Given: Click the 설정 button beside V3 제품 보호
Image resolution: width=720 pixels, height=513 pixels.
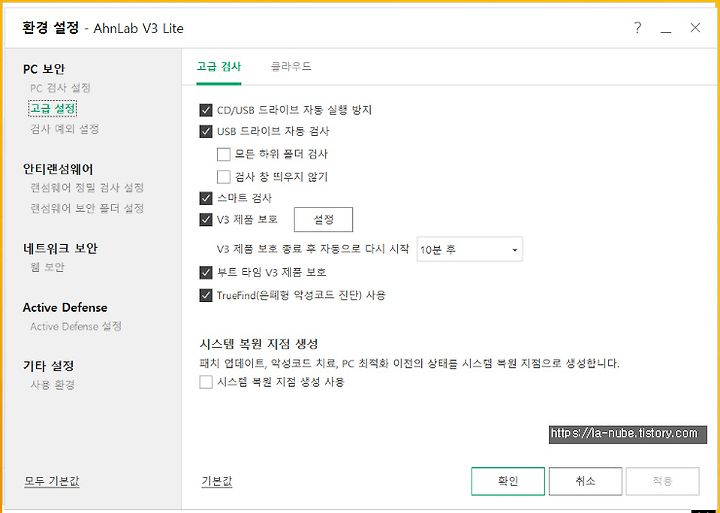Looking at the screenshot, I should point(323,220).
